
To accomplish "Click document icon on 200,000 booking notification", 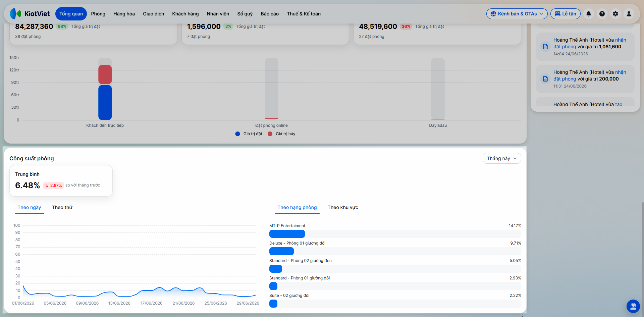I will coord(545,79).
